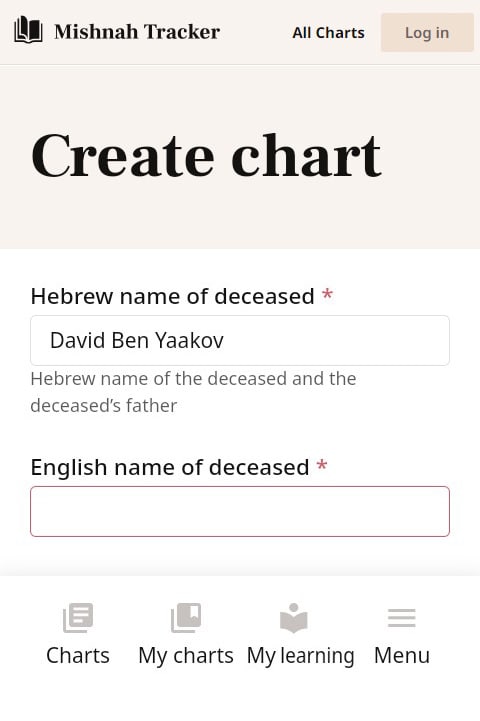Viewport: 480px width, 721px height.
Task: Select the My learning reader icon
Action: pyautogui.click(x=294, y=618)
